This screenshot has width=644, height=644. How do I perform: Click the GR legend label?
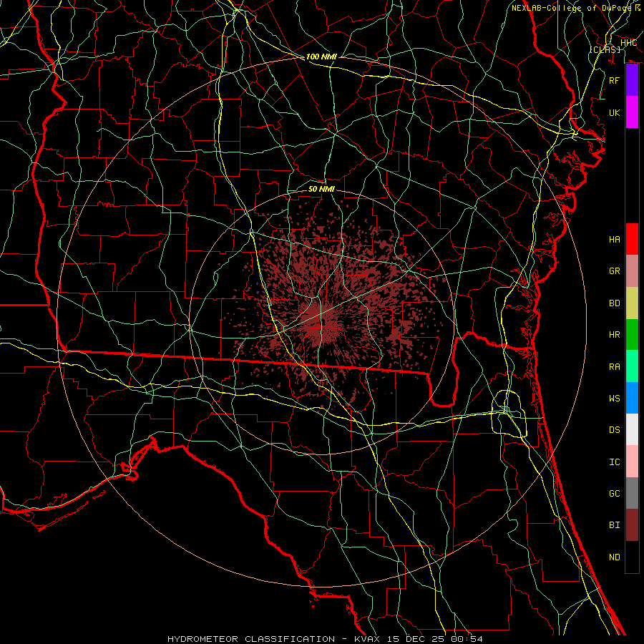pyautogui.click(x=615, y=271)
